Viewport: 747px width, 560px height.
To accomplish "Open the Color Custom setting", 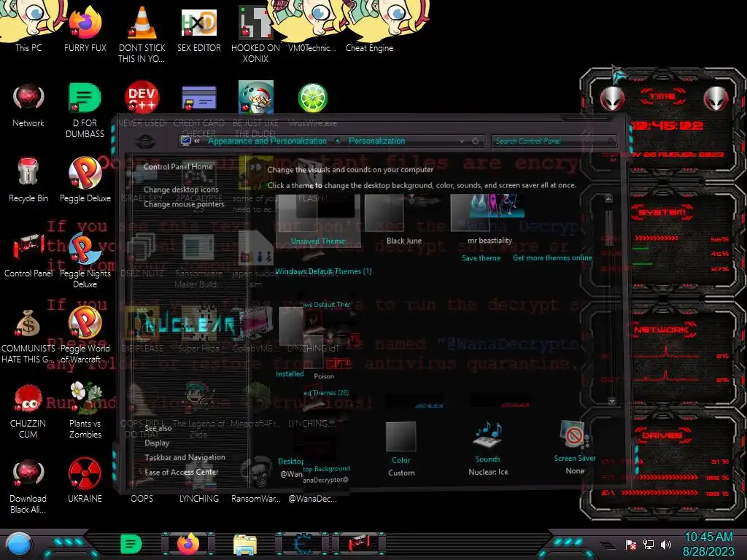I will coord(401,448).
